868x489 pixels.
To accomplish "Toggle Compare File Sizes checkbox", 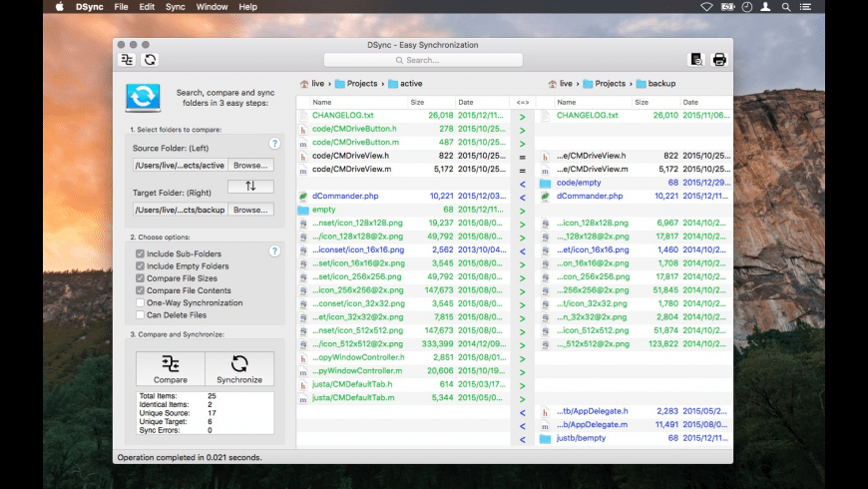I will (140, 278).
